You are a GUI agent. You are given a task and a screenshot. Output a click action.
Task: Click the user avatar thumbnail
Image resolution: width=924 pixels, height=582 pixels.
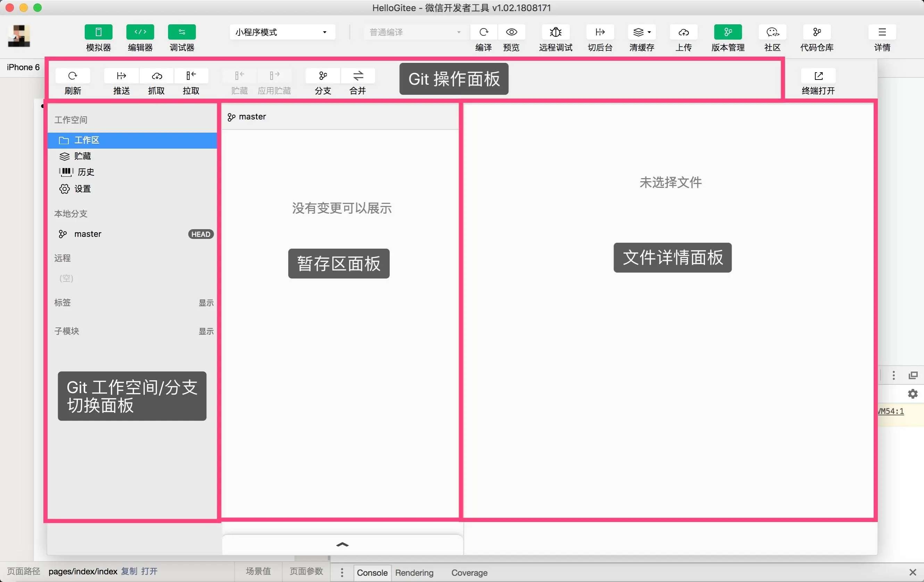pyautogui.click(x=19, y=36)
